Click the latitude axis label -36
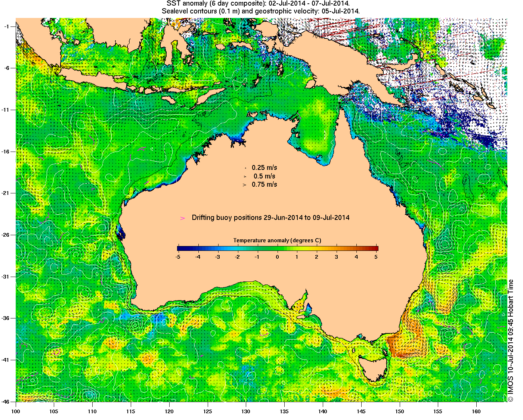The height and width of the screenshot is (420, 523). click(6, 318)
